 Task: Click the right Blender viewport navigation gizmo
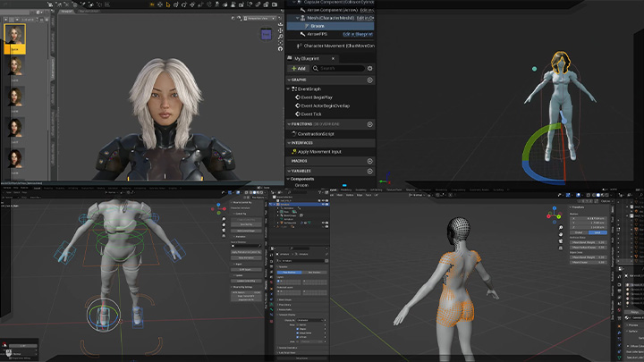(554, 215)
